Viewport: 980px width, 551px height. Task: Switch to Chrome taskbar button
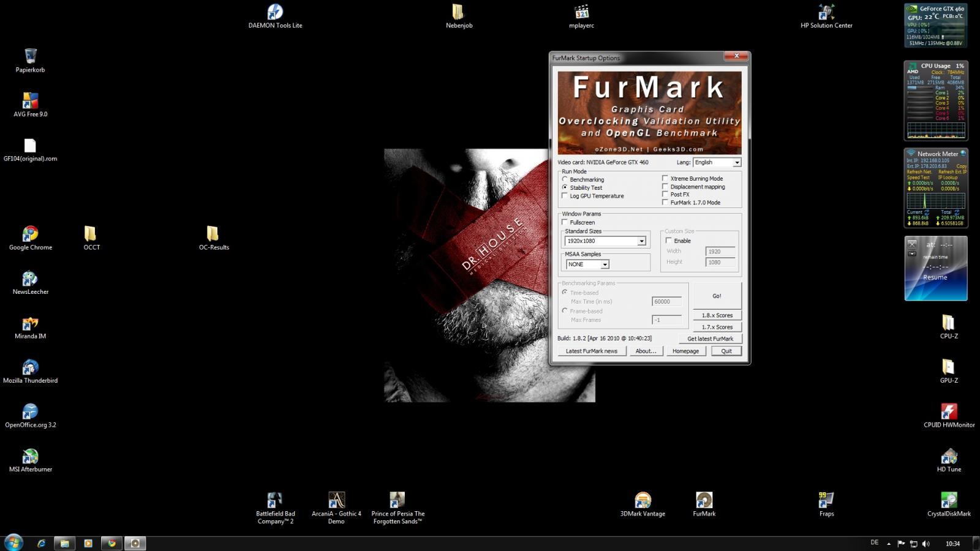click(x=111, y=543)
